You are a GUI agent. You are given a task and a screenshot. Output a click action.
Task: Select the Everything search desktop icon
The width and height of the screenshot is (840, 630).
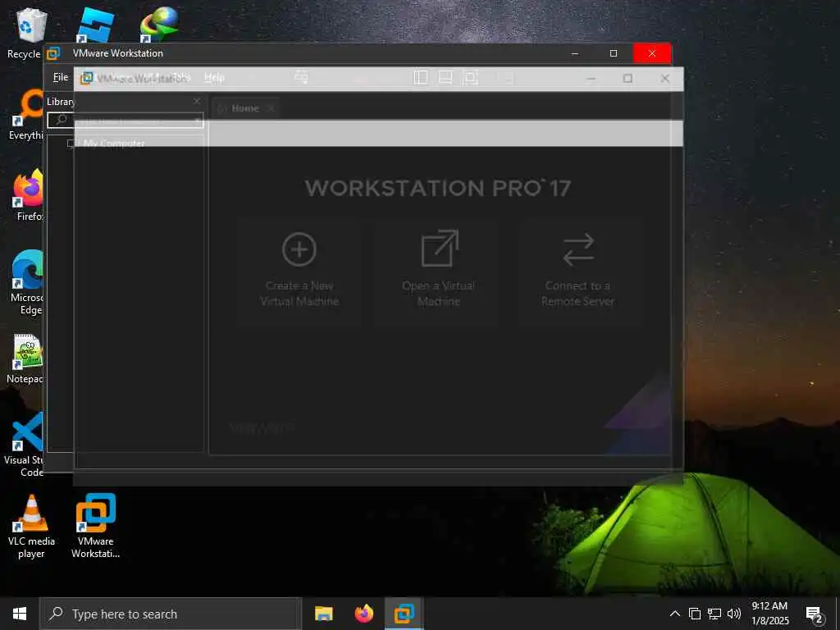(25, 115)
